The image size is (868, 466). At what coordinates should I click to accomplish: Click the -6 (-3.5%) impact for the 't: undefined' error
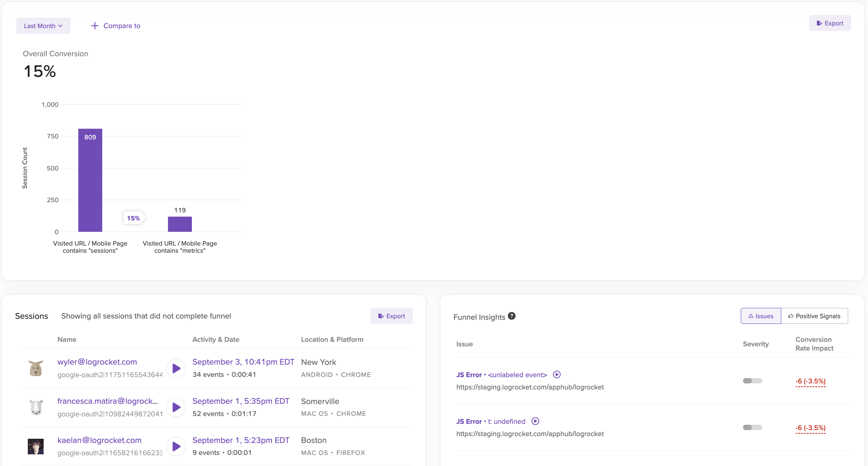(x=810, y=427)
